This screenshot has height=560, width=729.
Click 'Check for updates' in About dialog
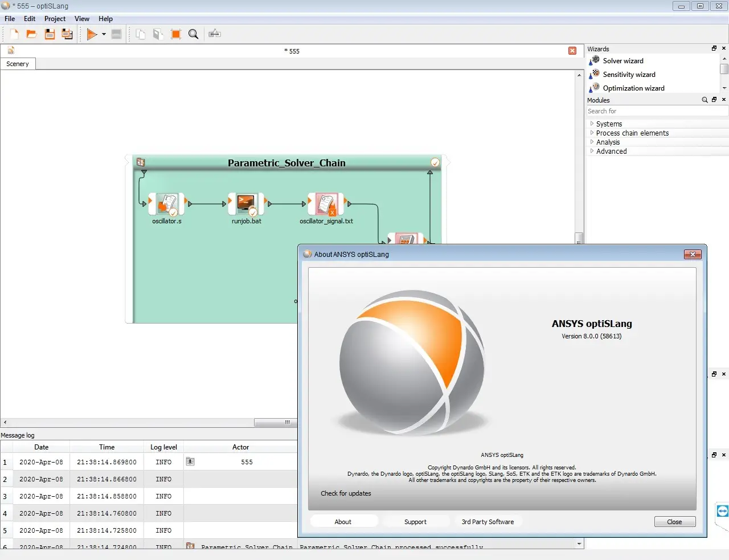[x=346, y=493]
